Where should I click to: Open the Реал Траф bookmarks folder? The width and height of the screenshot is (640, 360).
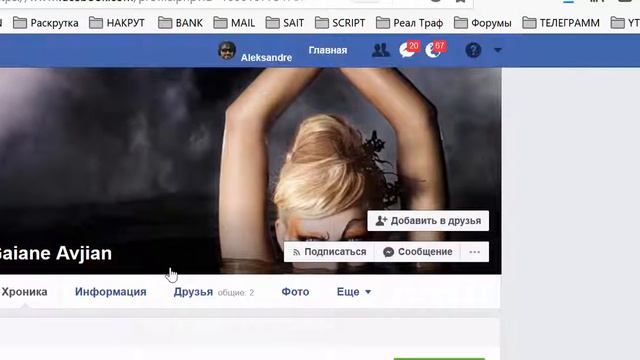[x=409, y=23]
